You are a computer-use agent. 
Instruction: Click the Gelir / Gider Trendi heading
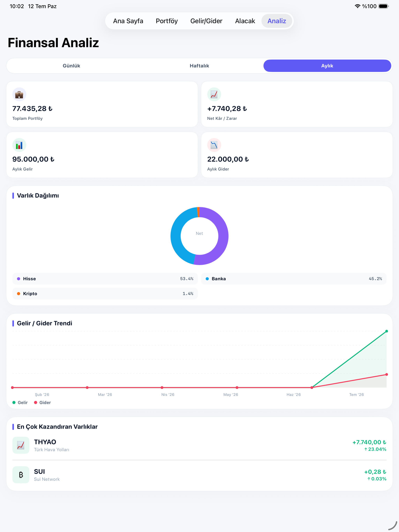pos(45,323)
